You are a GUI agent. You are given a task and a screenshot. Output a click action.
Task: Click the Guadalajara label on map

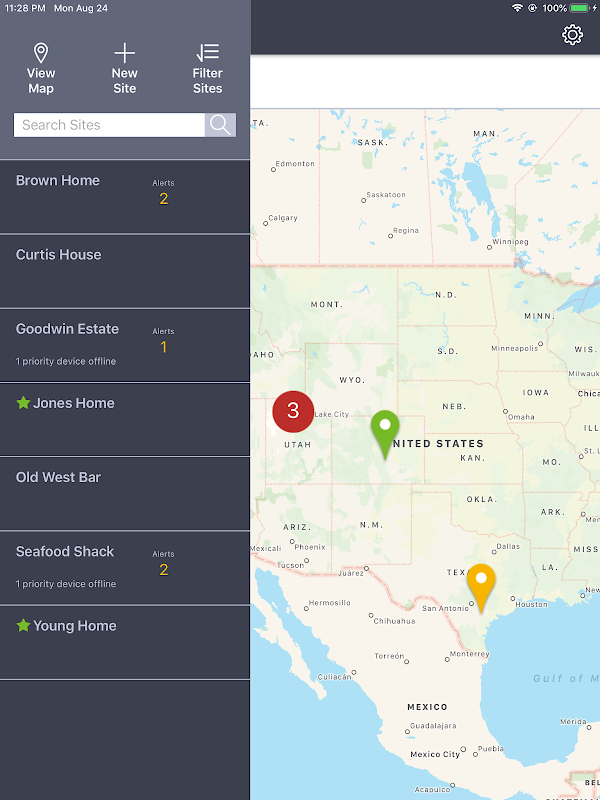tap(433, 726)
